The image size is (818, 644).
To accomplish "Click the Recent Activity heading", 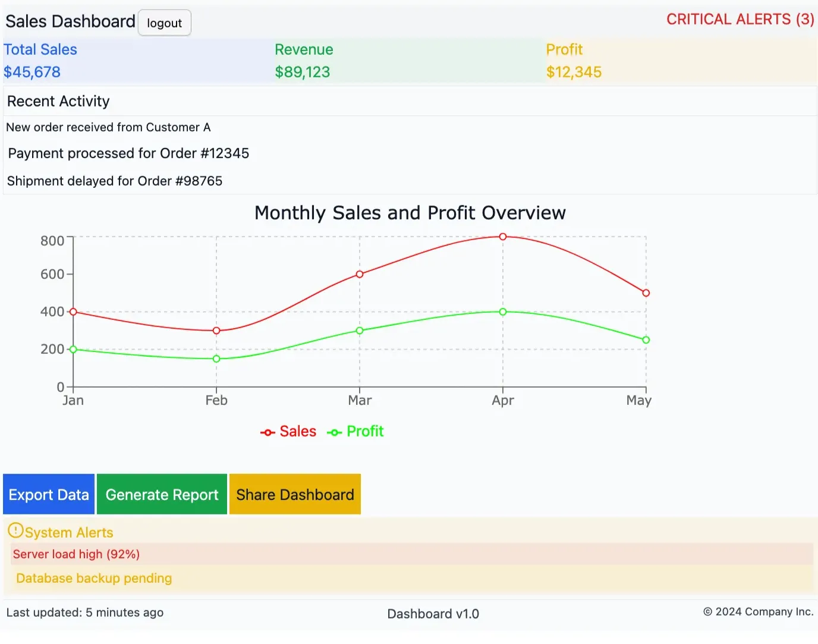I will point(58,101).
